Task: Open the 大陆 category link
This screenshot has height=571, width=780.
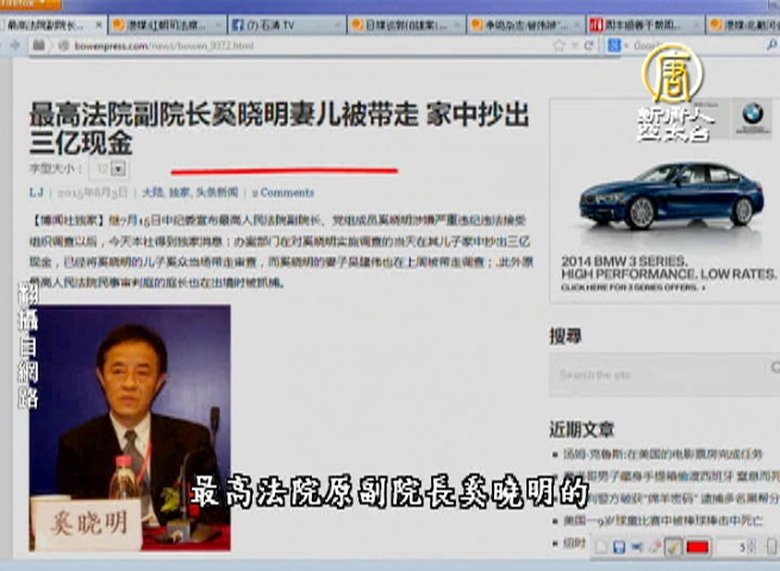Action: pyautogui.click(x=151, y=192)
